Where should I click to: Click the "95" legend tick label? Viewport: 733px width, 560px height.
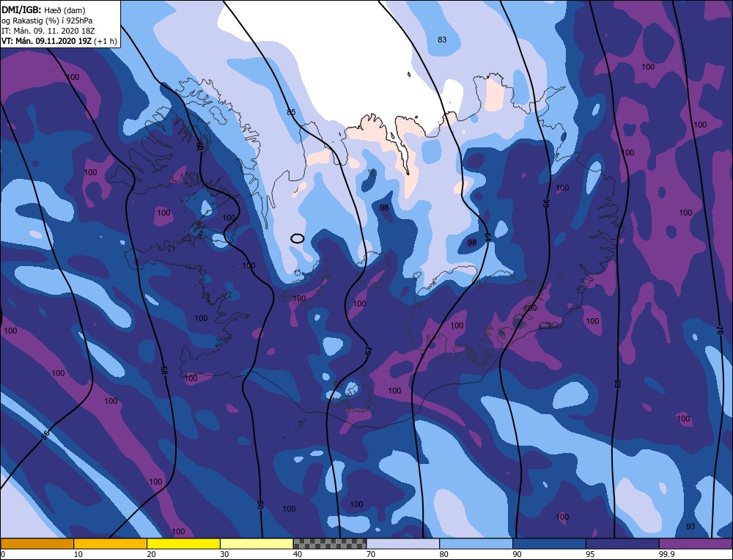click(x=590, y=554)
